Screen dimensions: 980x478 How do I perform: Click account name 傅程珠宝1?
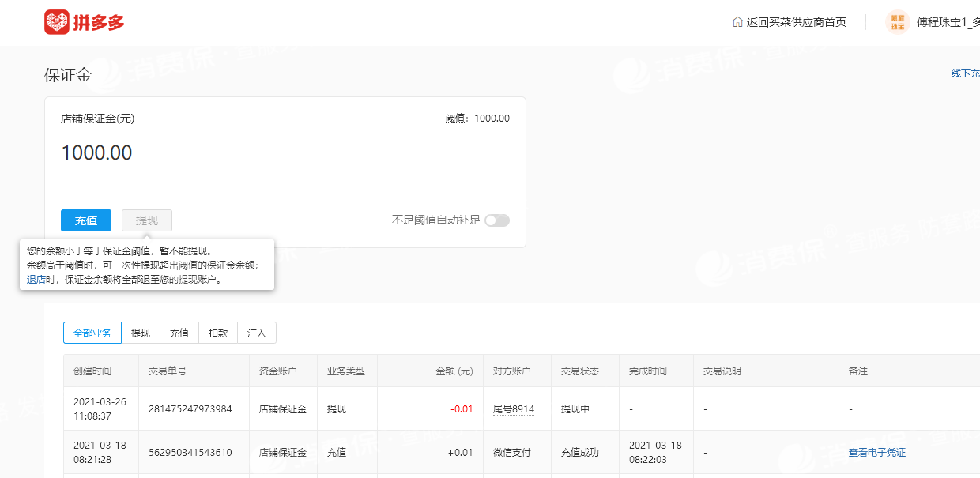click(x=948, y=22)
